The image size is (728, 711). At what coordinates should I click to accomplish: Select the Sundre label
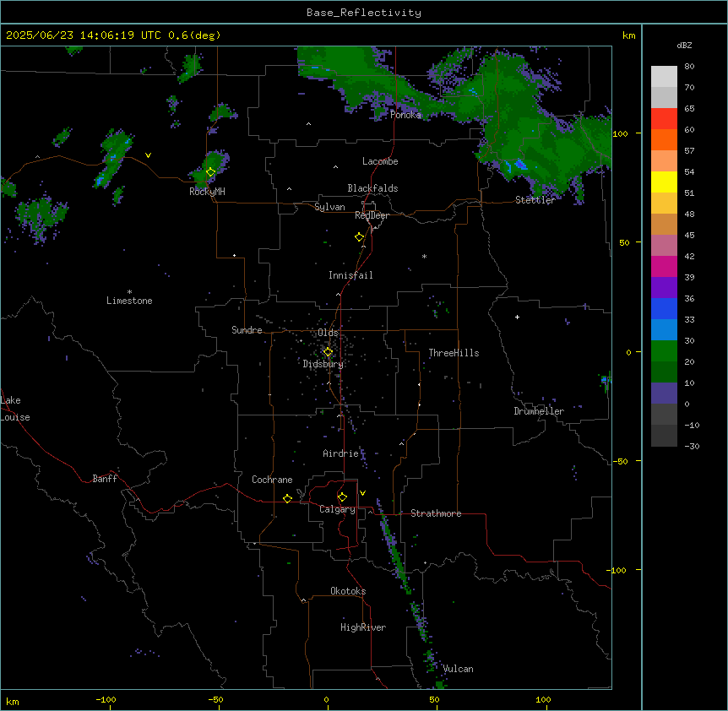(247, 330)
